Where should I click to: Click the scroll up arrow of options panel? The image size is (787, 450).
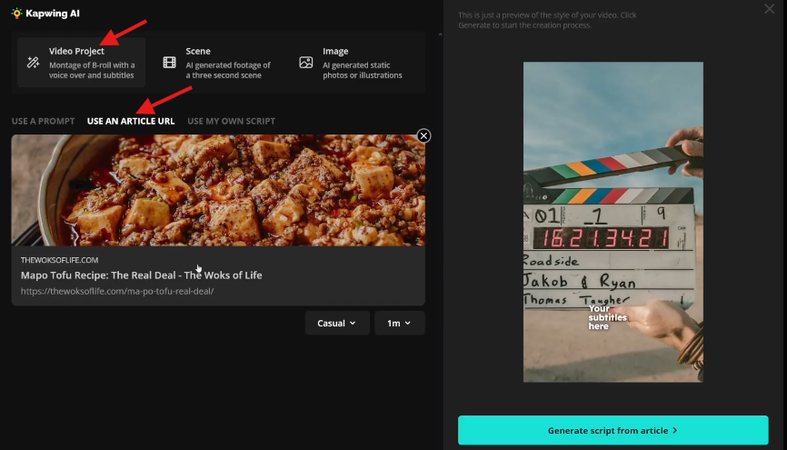tap(440, 35)
